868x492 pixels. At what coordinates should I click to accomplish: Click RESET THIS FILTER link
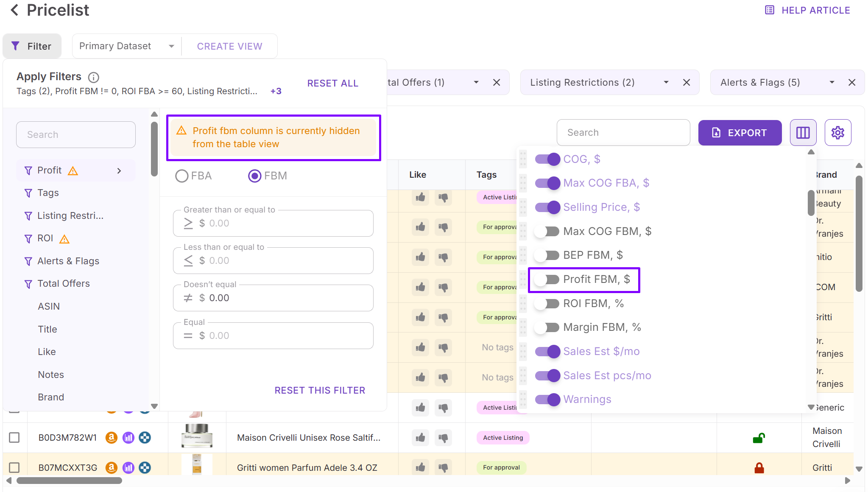320,390
